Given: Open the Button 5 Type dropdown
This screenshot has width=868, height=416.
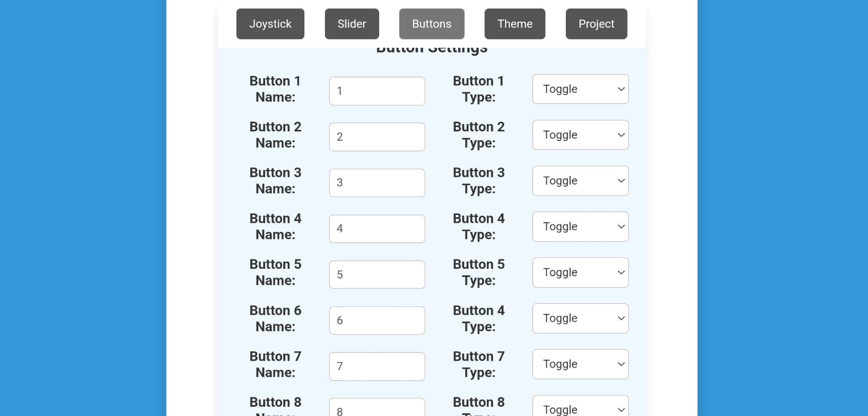Looking at the screenshot, I should (x=580, y=272).
